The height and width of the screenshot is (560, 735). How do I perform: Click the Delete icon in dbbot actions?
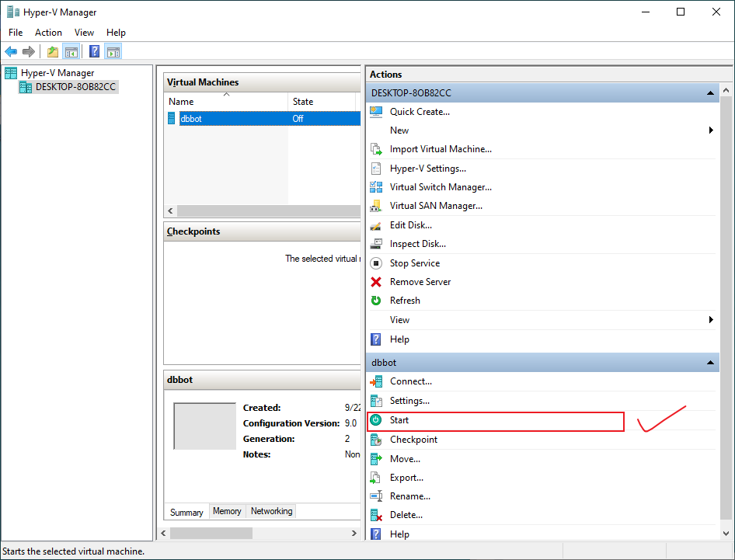tap(376, 515)
